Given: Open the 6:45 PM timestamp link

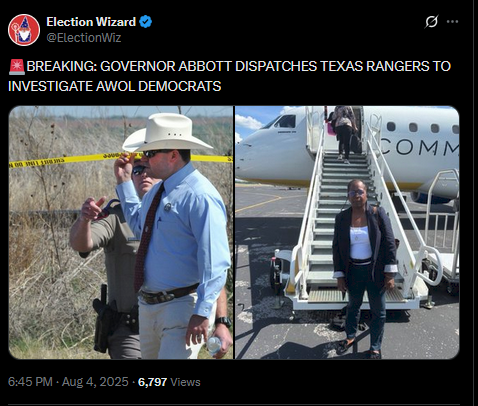Looking at the screenshot, I should click(x=30, y=382).
